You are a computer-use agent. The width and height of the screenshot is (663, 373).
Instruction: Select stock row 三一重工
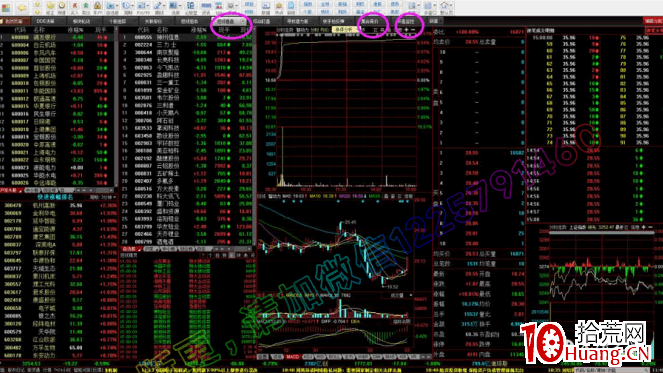click(186, 82)
